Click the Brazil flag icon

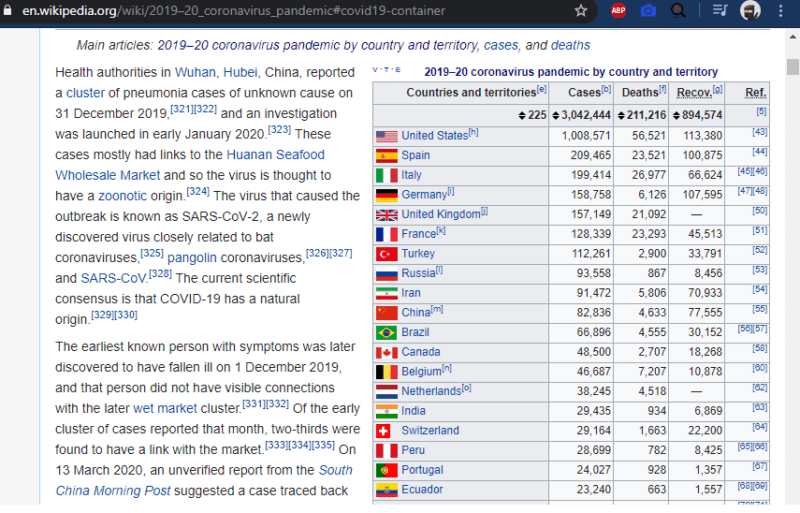[386, 332]
